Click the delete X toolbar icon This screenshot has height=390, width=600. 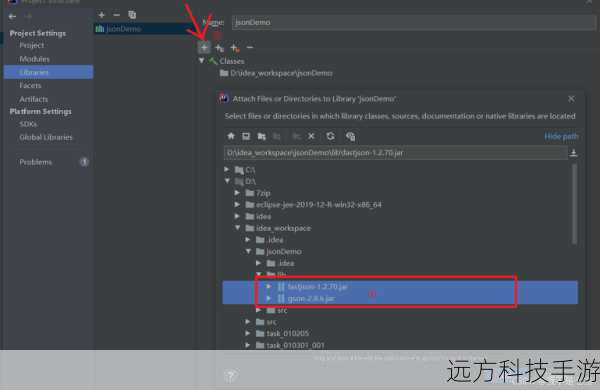click(311, 136)
